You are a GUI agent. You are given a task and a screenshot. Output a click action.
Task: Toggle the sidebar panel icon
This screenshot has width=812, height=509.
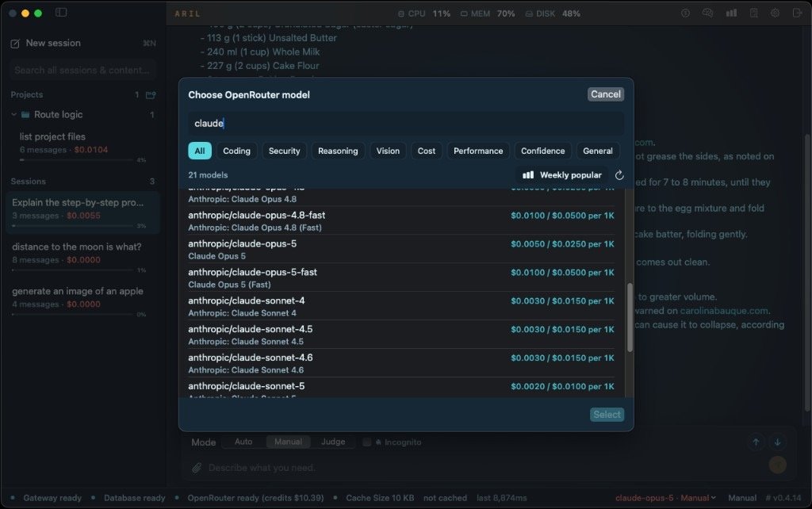61,12
